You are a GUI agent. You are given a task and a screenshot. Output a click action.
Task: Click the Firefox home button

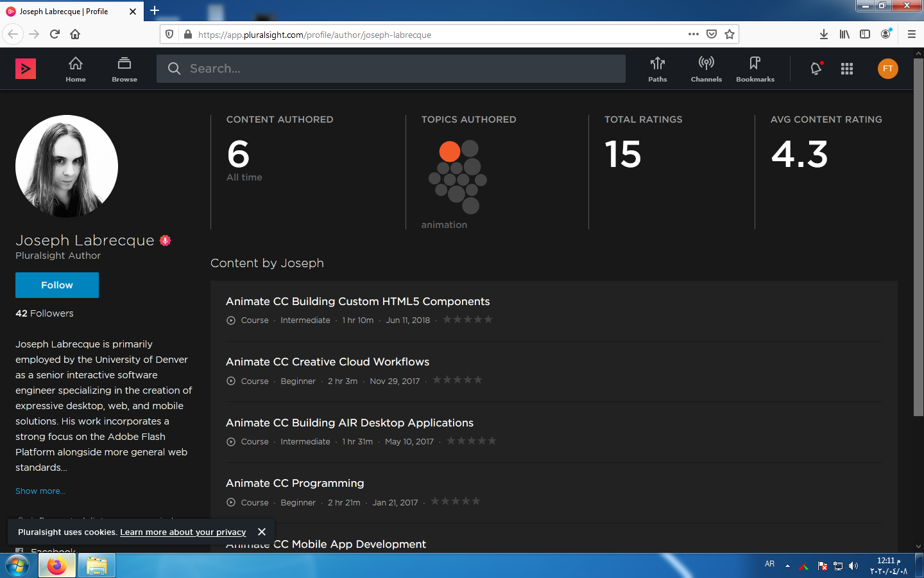pos(75,34)
